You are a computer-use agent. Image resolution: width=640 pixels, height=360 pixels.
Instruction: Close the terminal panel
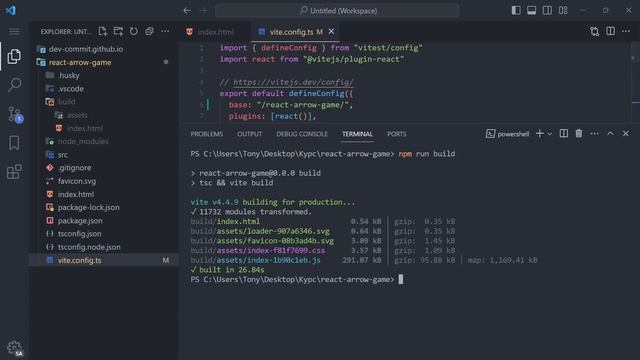pos(626,134)
